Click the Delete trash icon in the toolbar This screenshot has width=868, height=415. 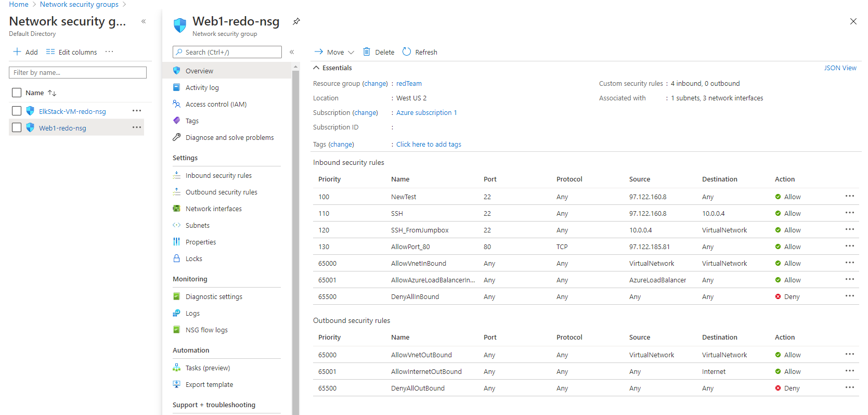tap(367, 51)
